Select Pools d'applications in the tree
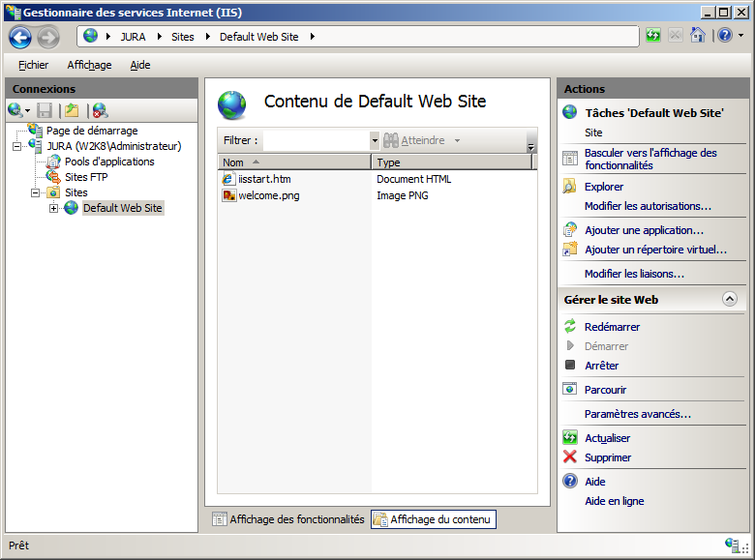 pos(108,162)
